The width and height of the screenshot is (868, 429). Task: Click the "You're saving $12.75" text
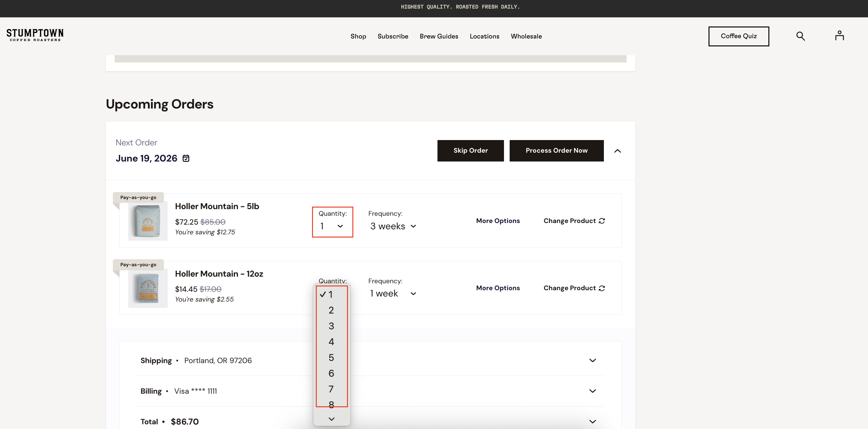205,232
